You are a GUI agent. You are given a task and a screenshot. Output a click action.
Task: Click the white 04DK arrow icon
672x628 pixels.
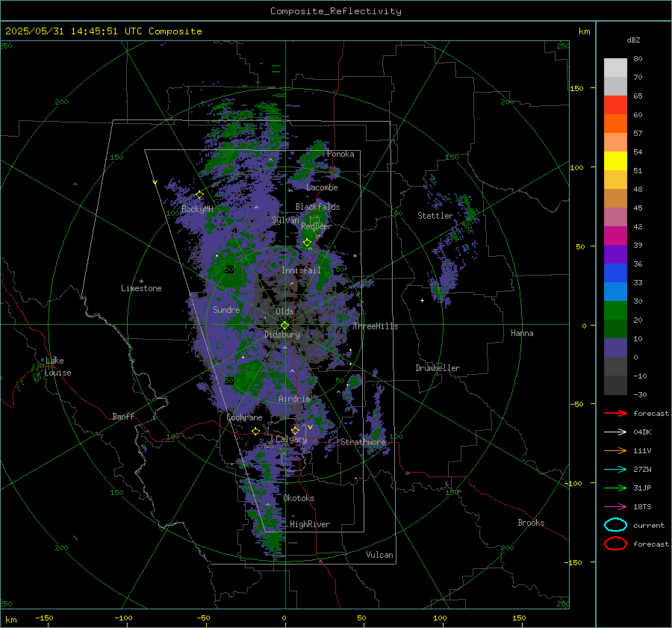pos(615,432)
